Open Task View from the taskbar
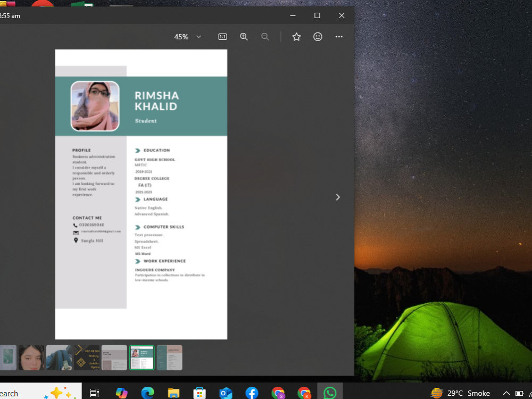The image size is (532, 399). click(x=94, y=393)
